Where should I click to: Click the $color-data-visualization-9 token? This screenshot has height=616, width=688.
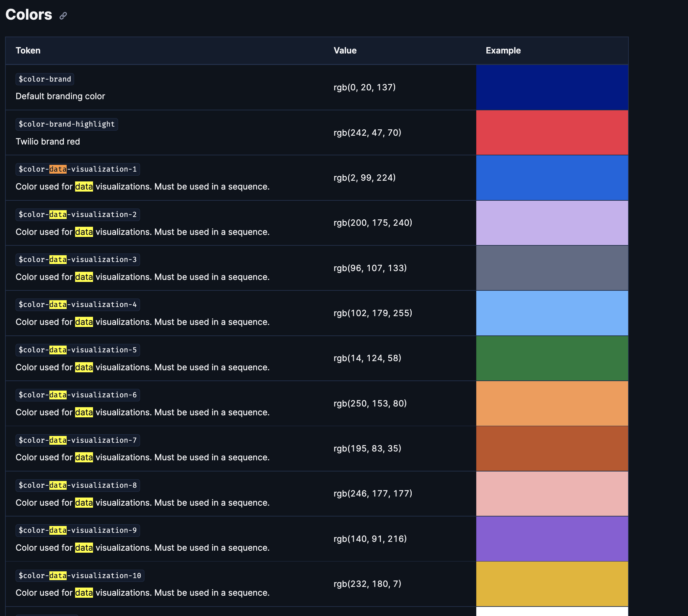78,530
